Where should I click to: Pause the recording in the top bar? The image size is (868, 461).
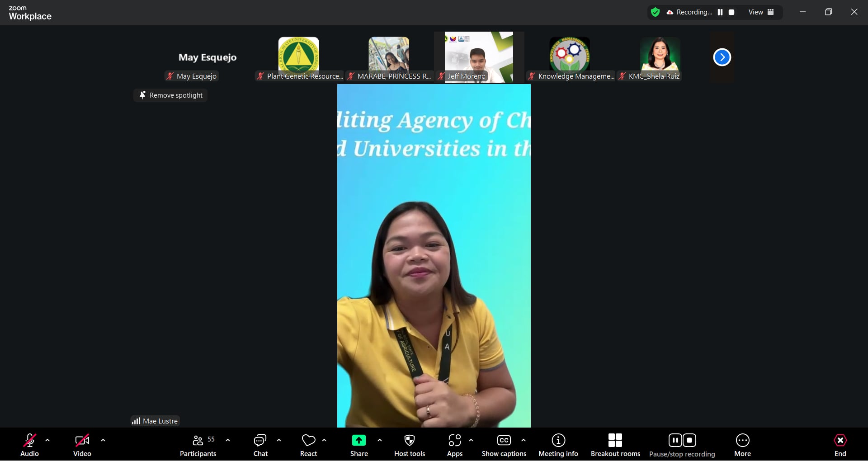click(720, 12)
